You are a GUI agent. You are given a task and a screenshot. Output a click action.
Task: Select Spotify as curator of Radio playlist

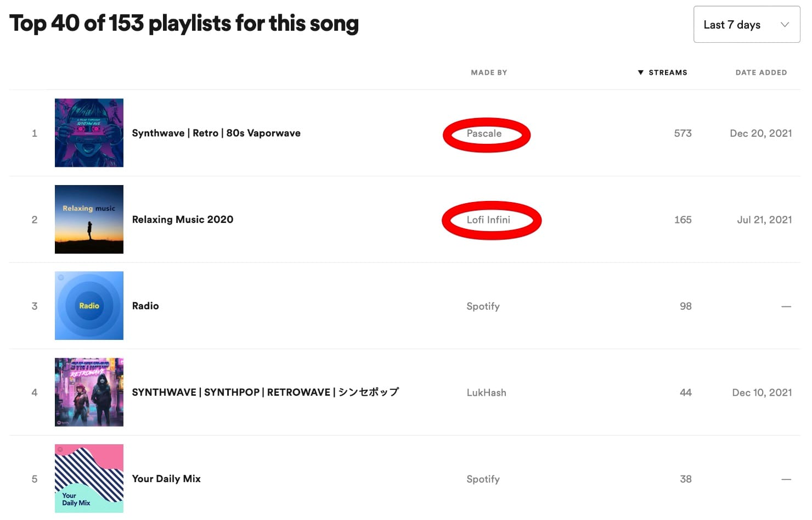point(483,306)
